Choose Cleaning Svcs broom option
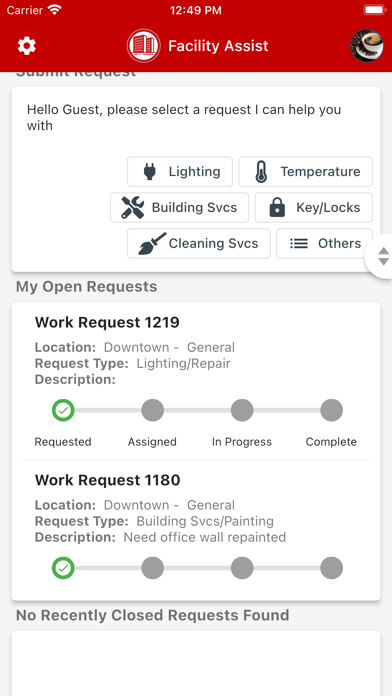Image resolution: width=392 pixels, height=696 pixels. (x=199, y=243)
